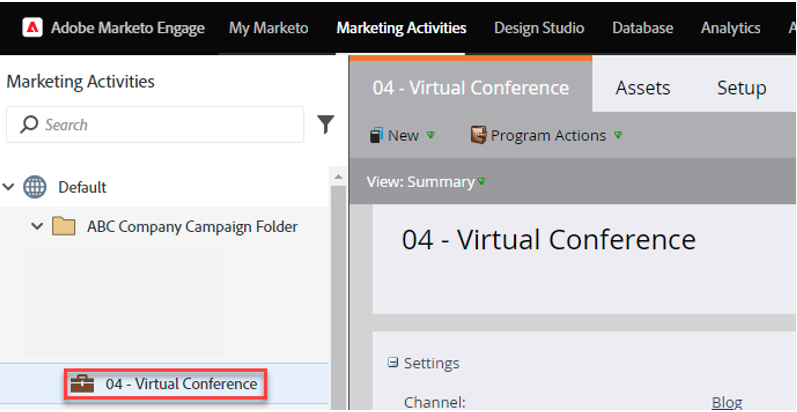Click the Marketing Activities panel heading
The height and width of the screenshot is (412, 797).
tap(80, 81)
